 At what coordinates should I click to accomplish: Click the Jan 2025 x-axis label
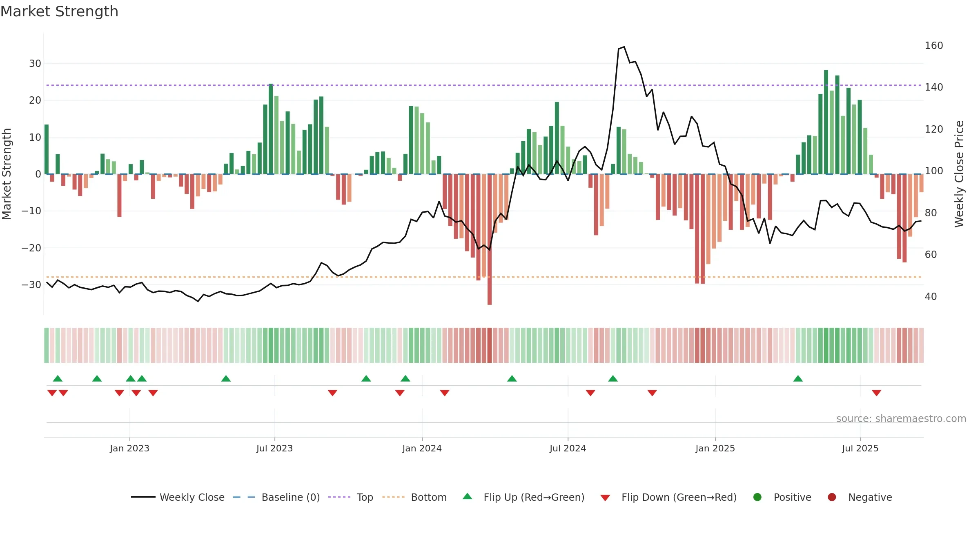[x=715, y=448]
